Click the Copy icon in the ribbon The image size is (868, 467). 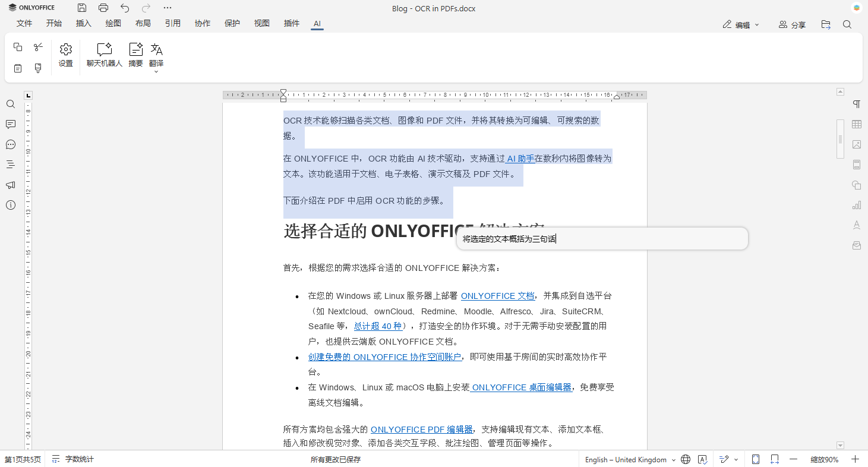pyautogui.click(x=18, y=47)
